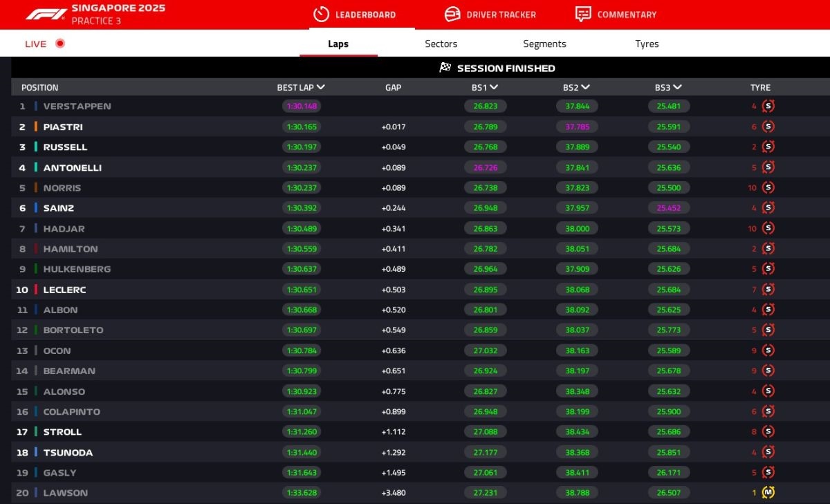Click the chequered flag session icon
Image resolution: width=830 pixels, height=504 pixels.
[x=445, y=68]
